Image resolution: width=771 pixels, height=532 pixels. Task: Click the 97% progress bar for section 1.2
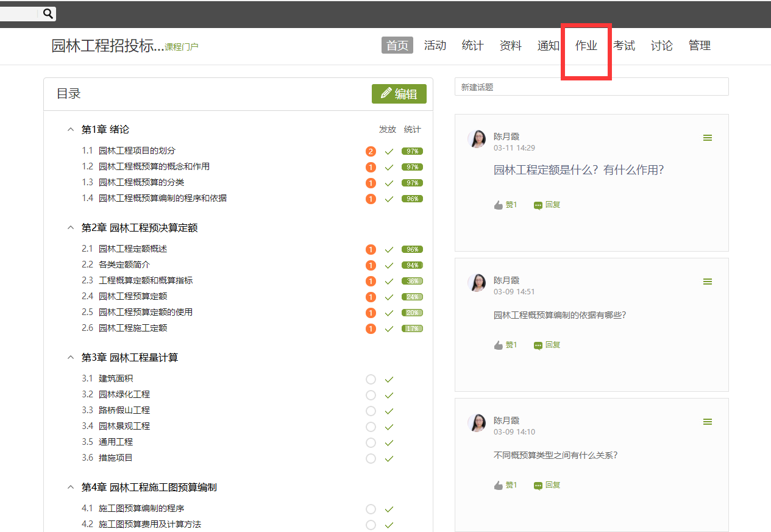point(412,168)
